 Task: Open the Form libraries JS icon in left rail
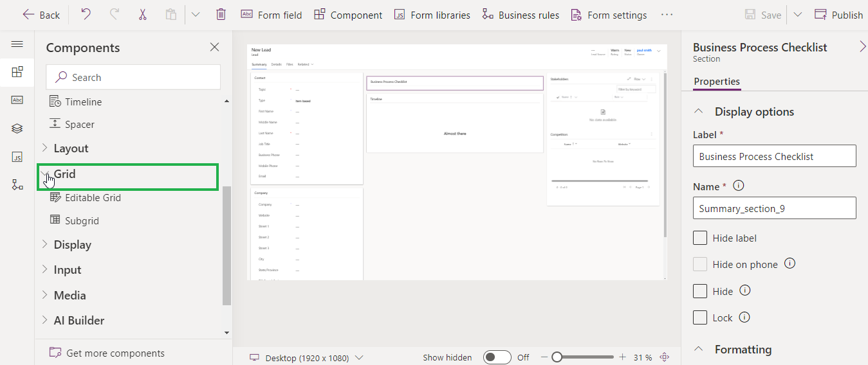(x=17, y=157)
